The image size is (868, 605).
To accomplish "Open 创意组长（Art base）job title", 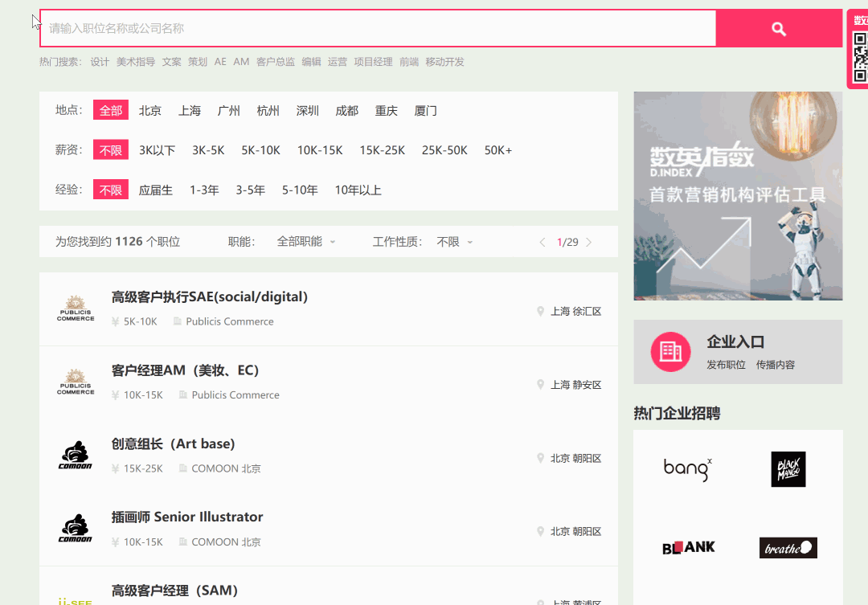I will coord(173,444).
